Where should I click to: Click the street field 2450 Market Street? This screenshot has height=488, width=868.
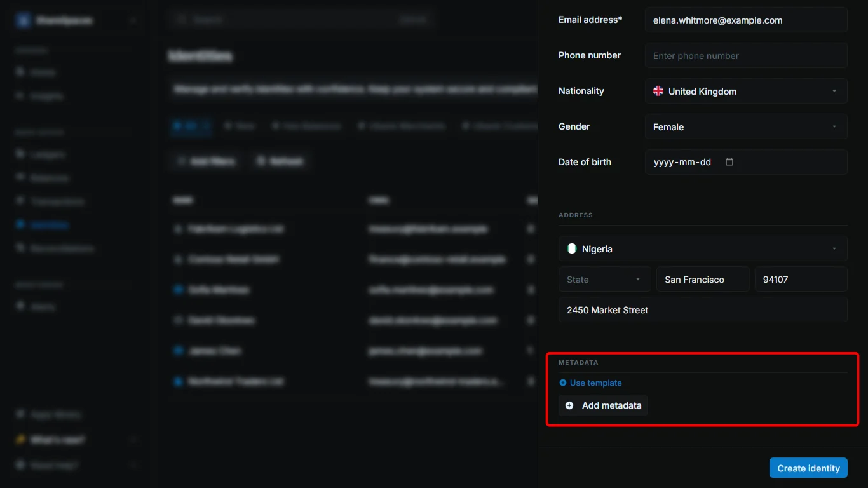click(x=703, y=309)
